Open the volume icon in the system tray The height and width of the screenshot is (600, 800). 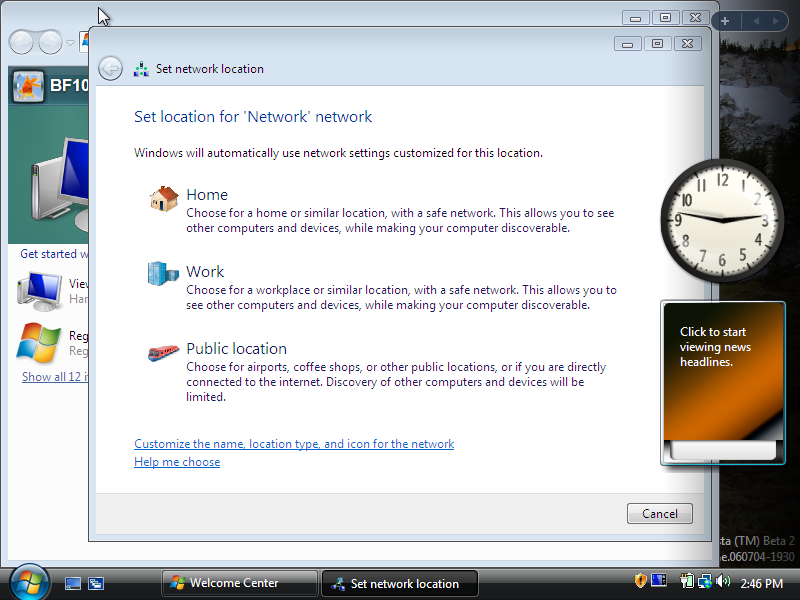point(723,581)
